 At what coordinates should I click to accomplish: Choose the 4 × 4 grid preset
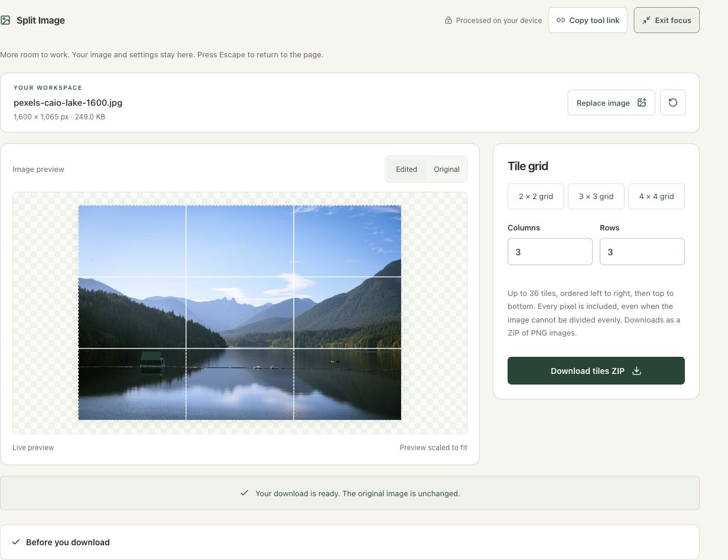[x=656, y=196]
